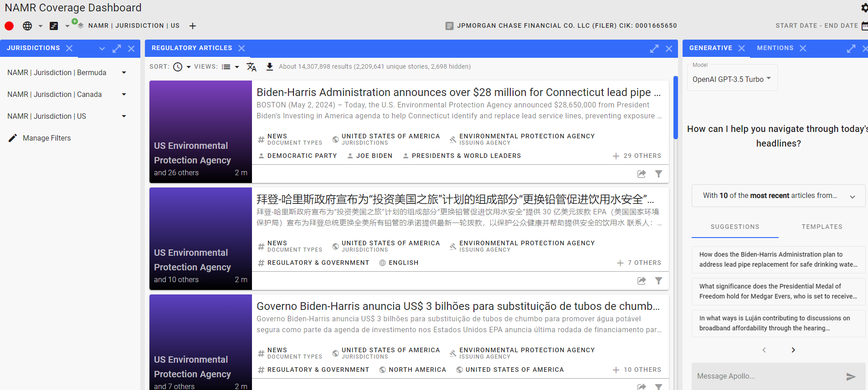Open the globe icon dropdown arrow
Screen dimensions: 868x390
coord(41,26)
